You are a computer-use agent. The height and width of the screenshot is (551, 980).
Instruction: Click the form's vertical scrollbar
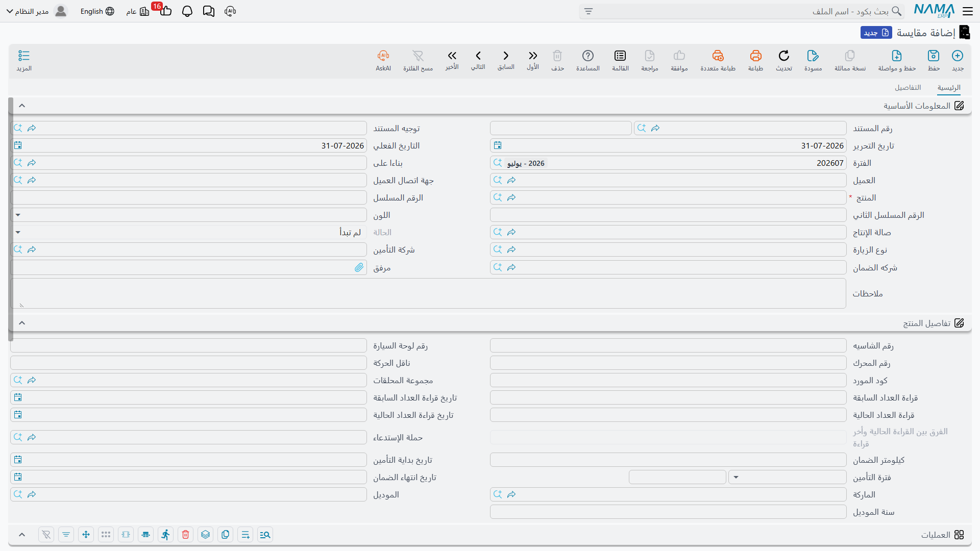(11, 219)
